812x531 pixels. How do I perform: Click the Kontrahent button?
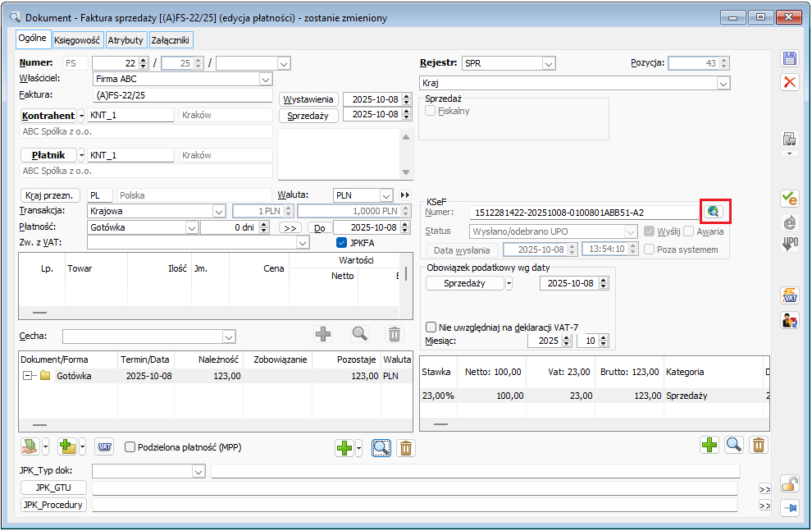click(48, 116)
